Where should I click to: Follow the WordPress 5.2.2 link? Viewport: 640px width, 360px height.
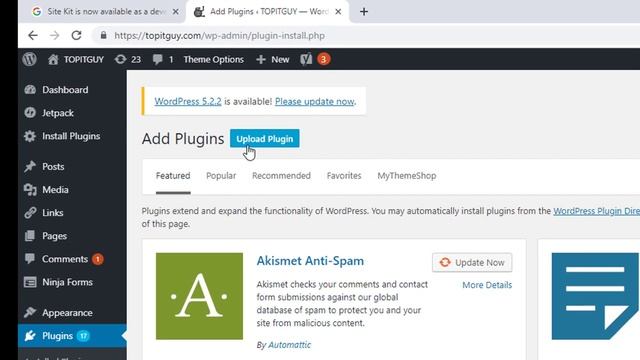188,101
